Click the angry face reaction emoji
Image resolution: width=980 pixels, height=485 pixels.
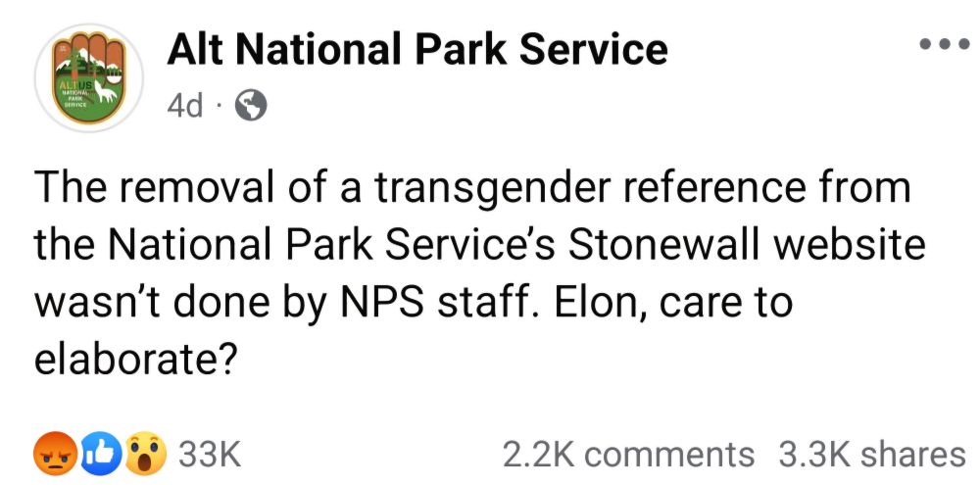click(x=55, y=455)
